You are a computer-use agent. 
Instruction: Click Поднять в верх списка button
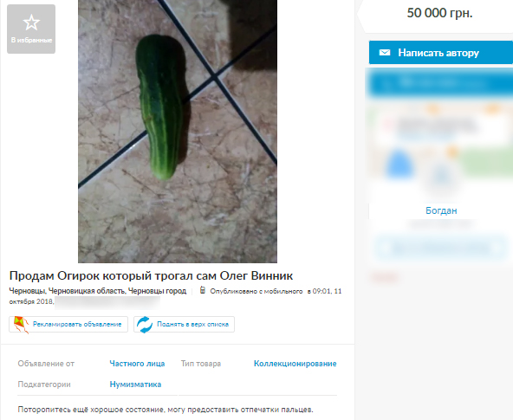(184, 324)
